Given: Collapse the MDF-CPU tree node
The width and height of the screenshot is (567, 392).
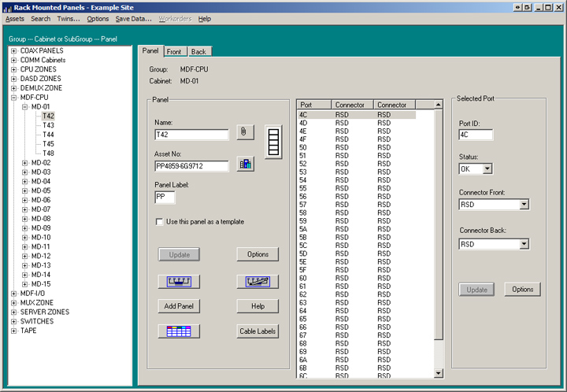Looking at the screenshot, I should 13,98.
